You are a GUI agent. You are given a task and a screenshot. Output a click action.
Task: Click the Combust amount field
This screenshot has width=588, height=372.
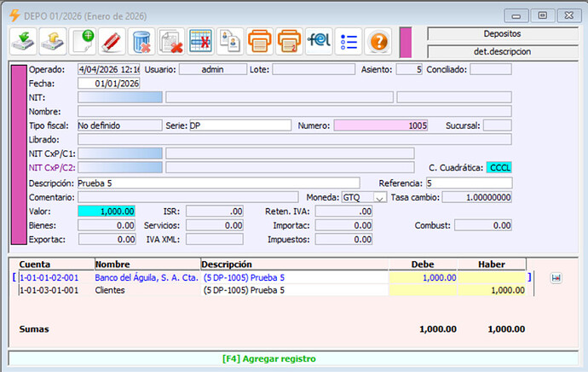click(x=483, y=225)
